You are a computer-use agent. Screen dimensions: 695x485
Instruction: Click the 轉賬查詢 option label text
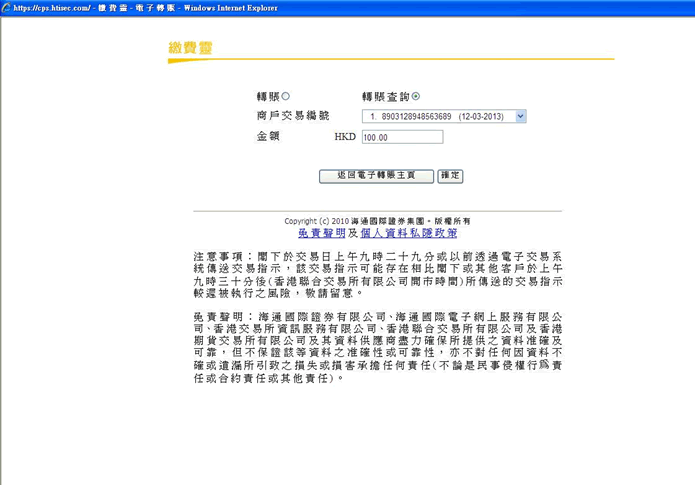pos(386,96)
